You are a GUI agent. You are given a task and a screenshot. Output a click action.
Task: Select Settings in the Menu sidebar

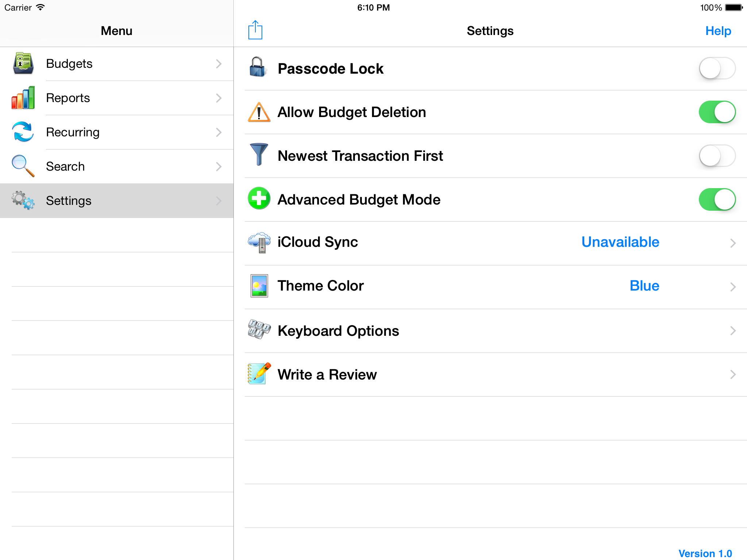(x=69, y=201)
